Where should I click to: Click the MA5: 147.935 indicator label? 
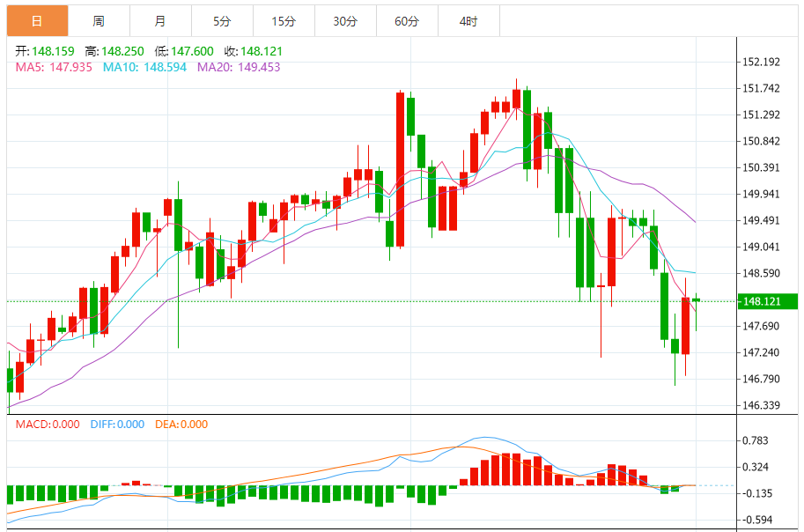tap(54, 67)
